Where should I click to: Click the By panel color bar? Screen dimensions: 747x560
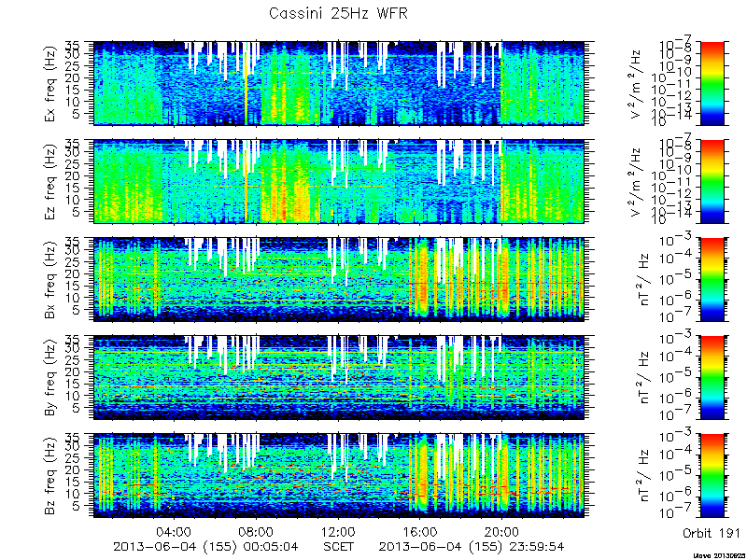pos(712,378)
